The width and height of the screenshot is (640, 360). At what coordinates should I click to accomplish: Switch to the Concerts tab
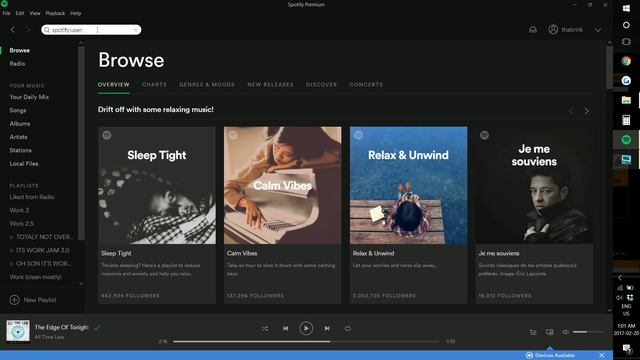pos(366,84)
